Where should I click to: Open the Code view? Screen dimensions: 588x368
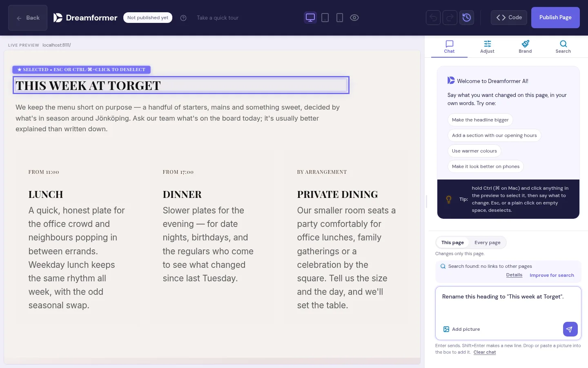509,18
